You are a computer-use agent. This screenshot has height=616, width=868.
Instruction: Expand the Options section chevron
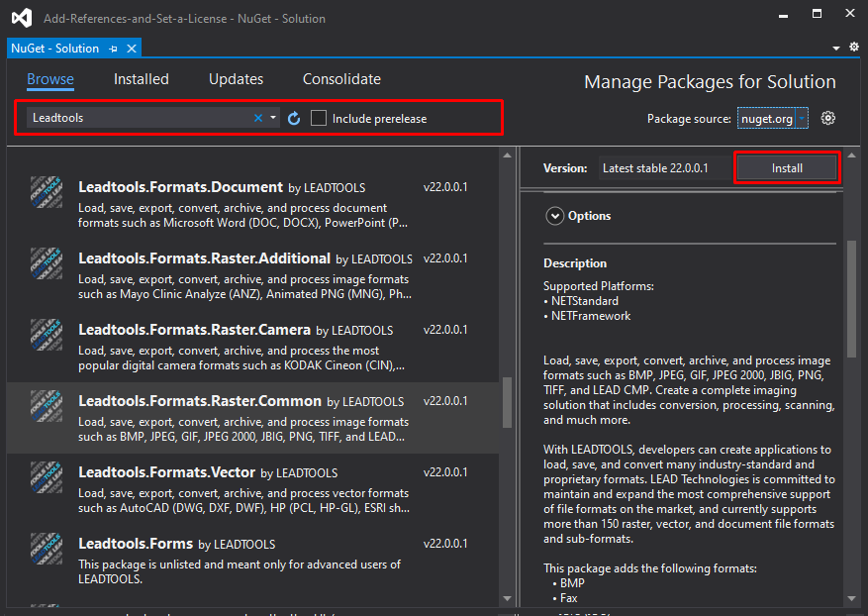(554, 216)
